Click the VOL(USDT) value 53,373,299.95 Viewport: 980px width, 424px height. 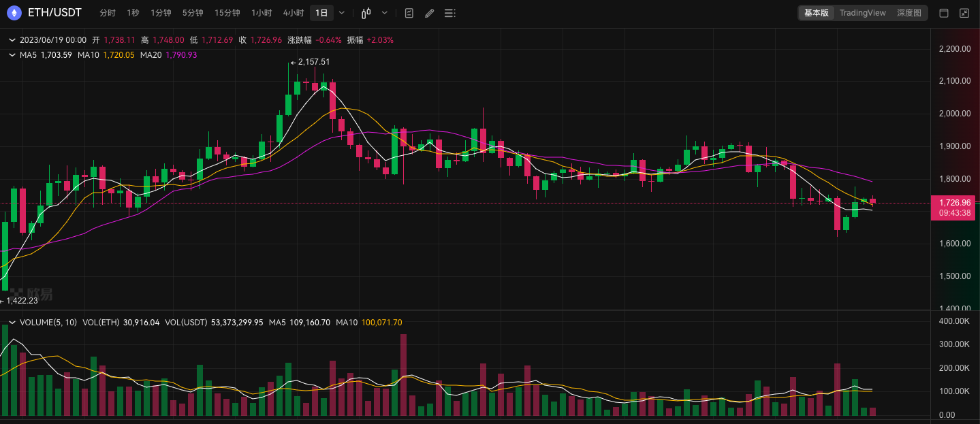(x=237, y=323)
